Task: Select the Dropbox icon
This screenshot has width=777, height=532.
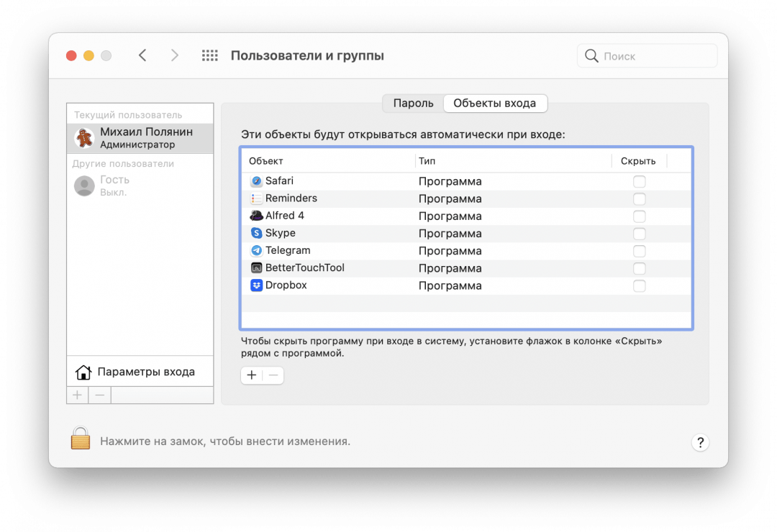Action: [x=257, y=285]
